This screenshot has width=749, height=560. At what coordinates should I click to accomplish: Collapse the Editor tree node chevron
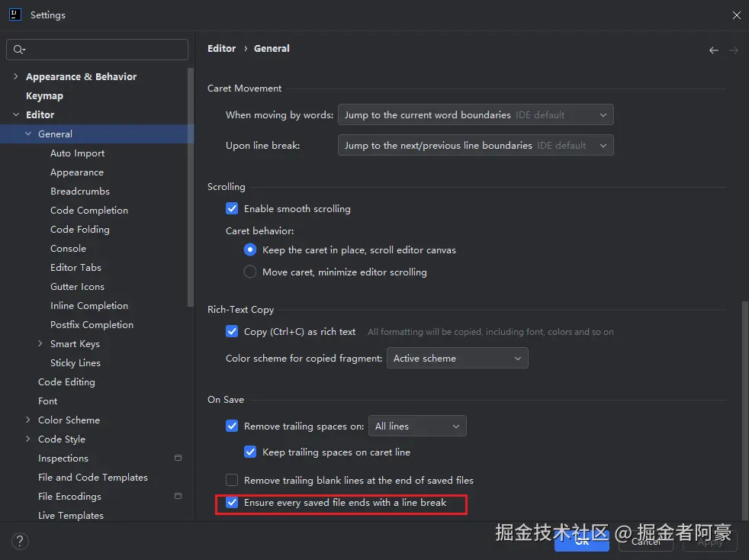[x=16, y=114]
